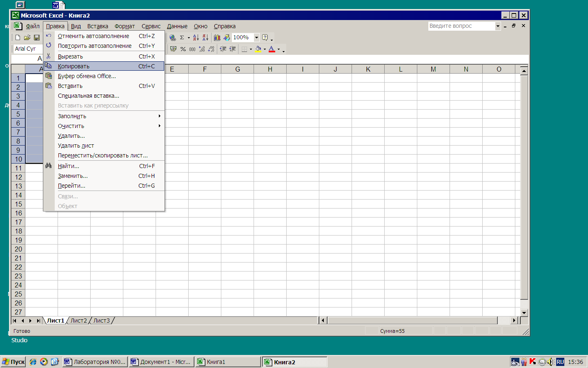Click the vertical scrollbar down arrow
This screenshot has height=368, width=588.
(524, 313)
